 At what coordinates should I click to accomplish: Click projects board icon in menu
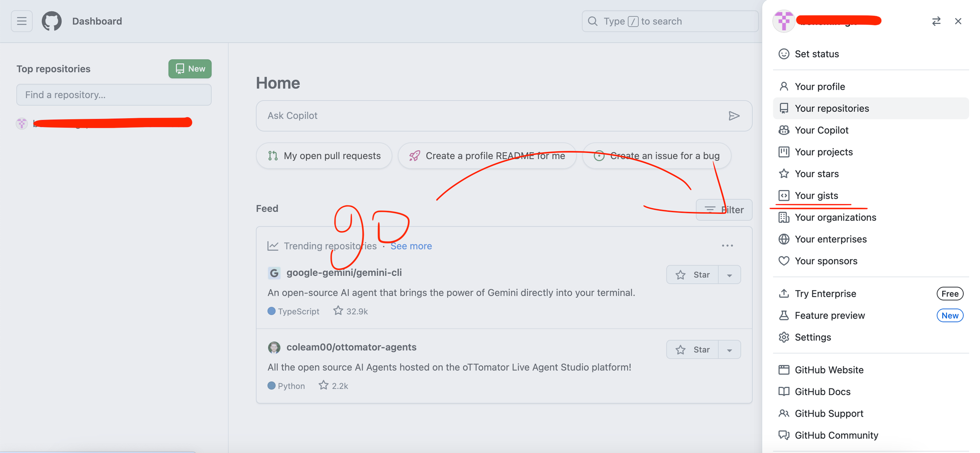coord(784,152)
